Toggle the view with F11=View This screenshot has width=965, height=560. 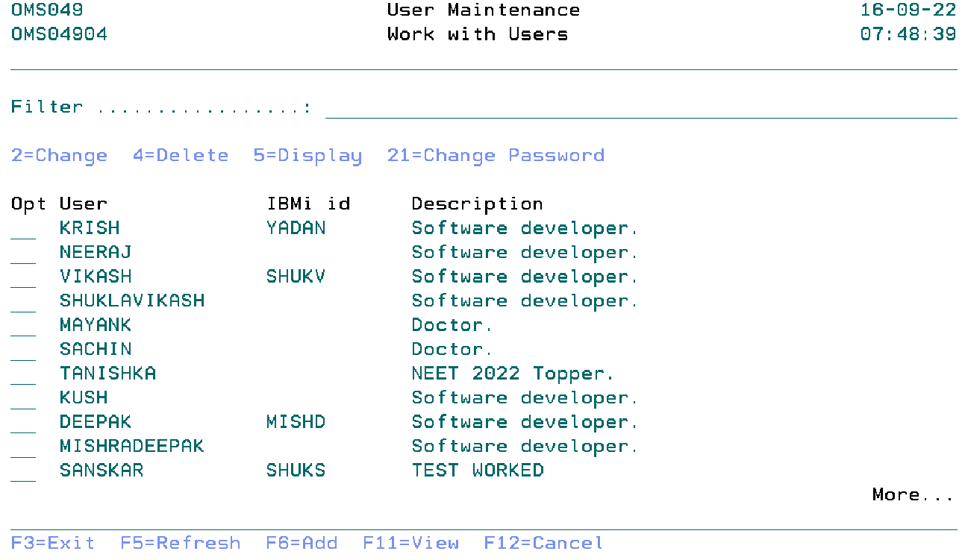click(x=410, y=543)
